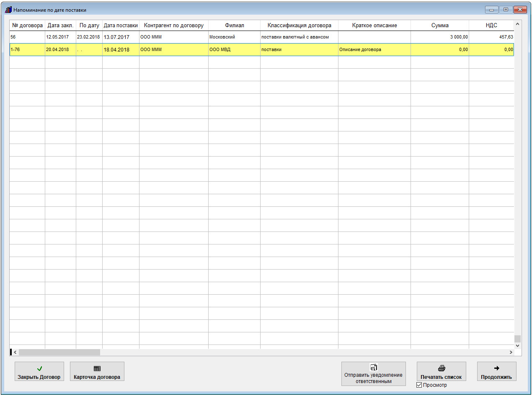Click date cell 12.05.2017

click(x=60, y=37)
